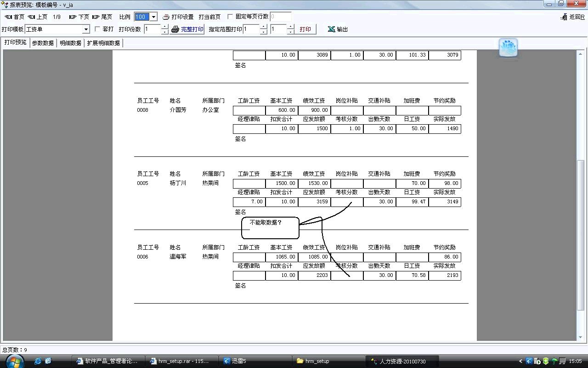Viewport: 588px width, 368px height.
Task: Click 打当前页 to print current page
Action: [x=209, y=17]
